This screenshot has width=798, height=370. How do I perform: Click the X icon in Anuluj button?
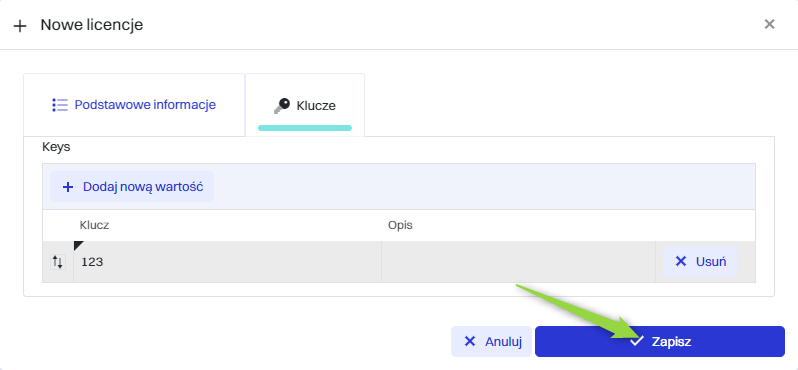point(470,341)
